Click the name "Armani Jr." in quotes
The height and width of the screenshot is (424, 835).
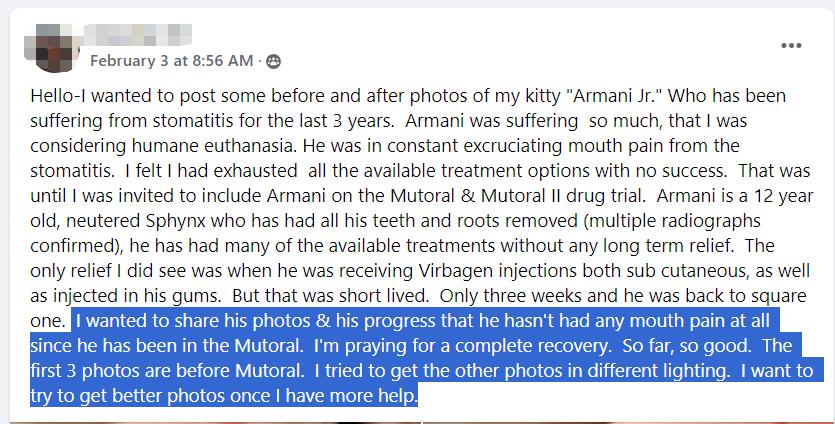coord(614,96)
